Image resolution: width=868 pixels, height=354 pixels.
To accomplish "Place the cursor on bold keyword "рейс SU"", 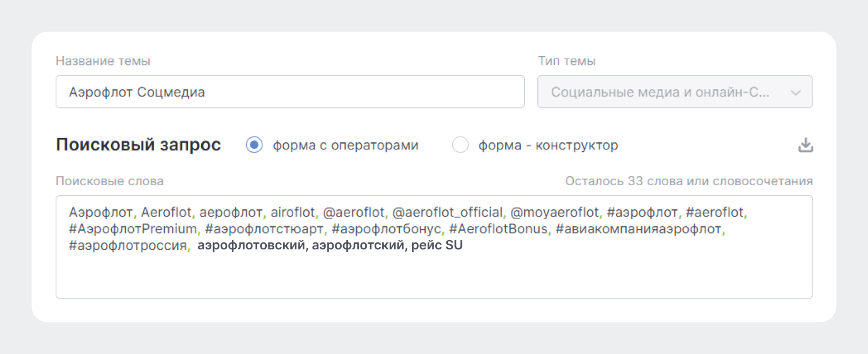I will [437, 245].
